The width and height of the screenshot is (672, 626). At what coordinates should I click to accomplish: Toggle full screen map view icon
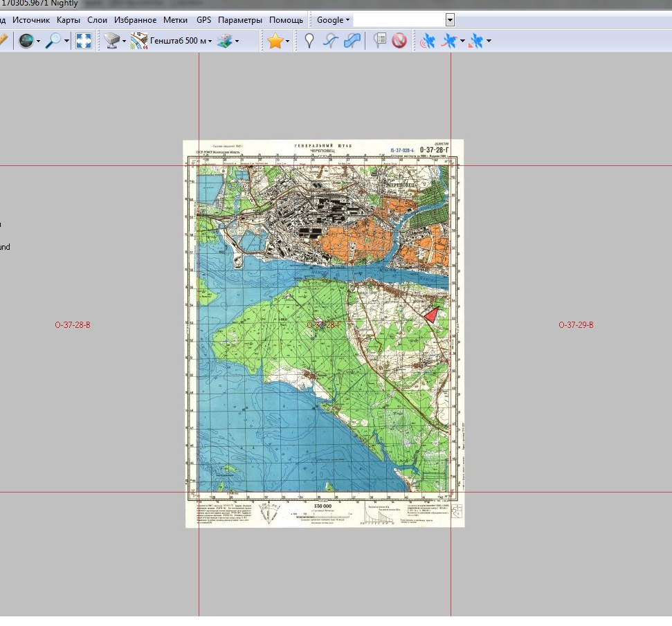pos(84,42)
